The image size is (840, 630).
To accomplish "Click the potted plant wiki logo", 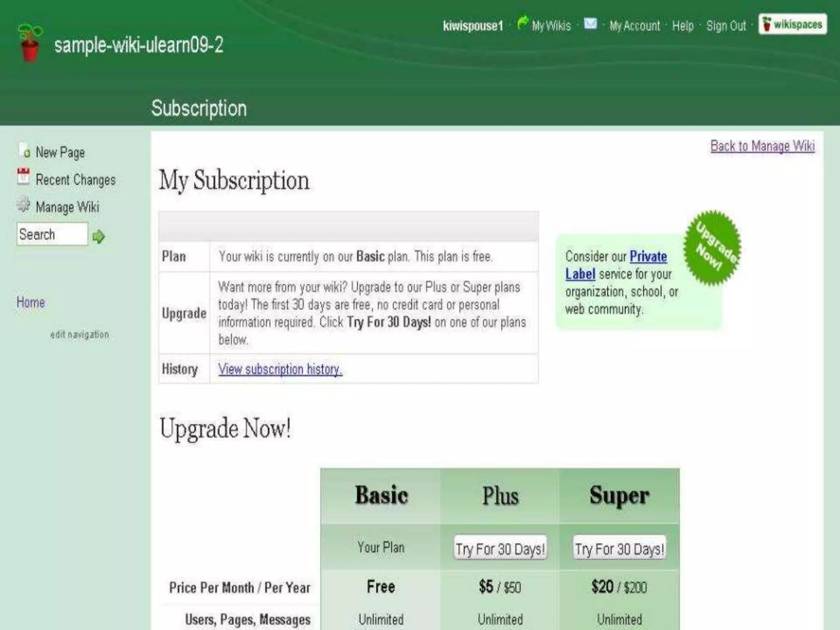I will click(x=30, y=43).
